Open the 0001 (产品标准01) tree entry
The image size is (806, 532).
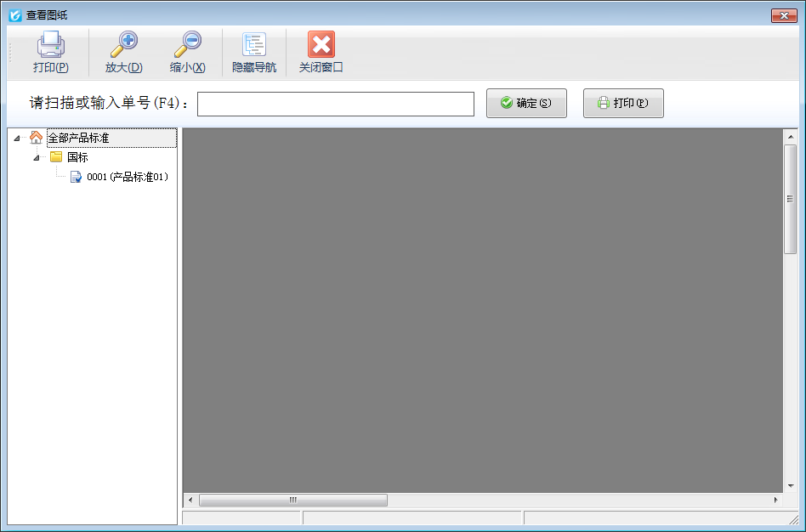[128, 177]
